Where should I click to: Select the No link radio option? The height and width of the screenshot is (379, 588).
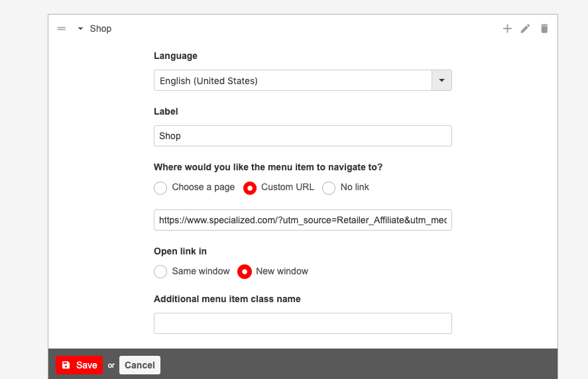[x=329, y=188]
